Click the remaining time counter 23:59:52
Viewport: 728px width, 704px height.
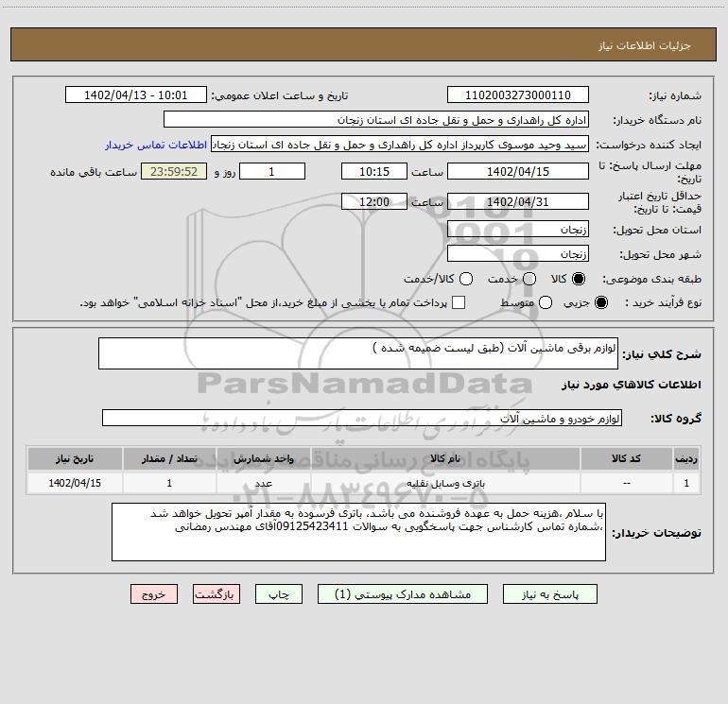tap(174, 171)
